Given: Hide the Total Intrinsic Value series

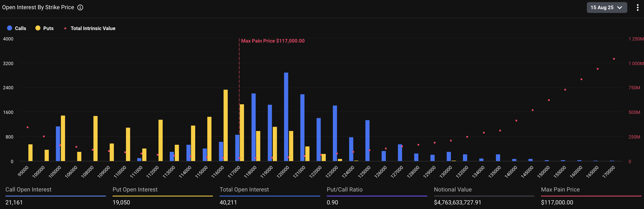Looking at the screenshot, I should [x=93, y=28].
